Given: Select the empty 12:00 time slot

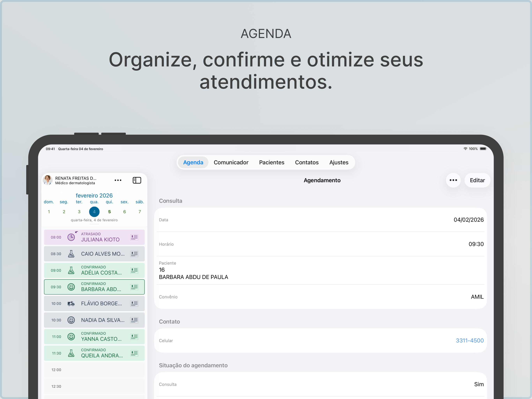Looking at the screenshot, I should tap(94, 370).
